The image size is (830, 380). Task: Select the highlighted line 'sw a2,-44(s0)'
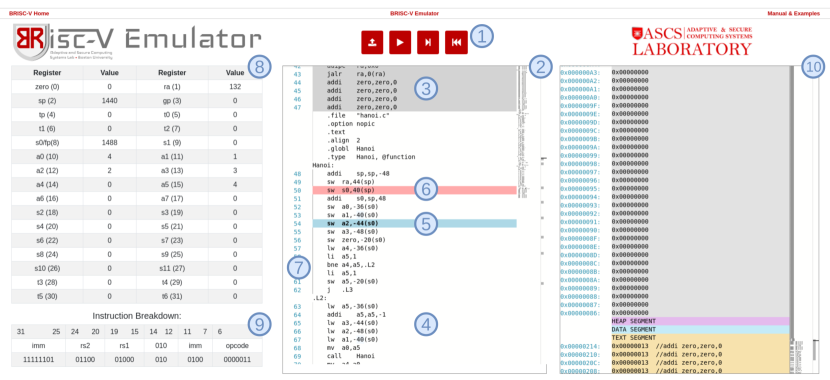pyautogui.click(x=414, y=223)
